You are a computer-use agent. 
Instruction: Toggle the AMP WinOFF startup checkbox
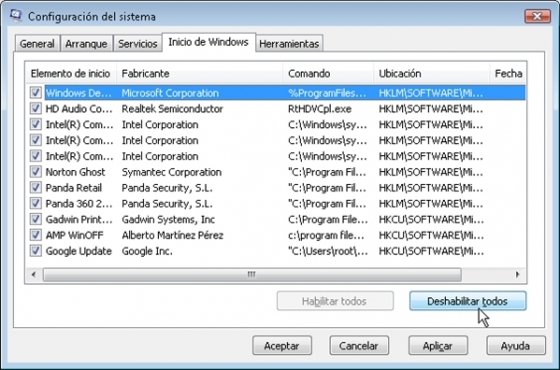[x=35, y=235]
